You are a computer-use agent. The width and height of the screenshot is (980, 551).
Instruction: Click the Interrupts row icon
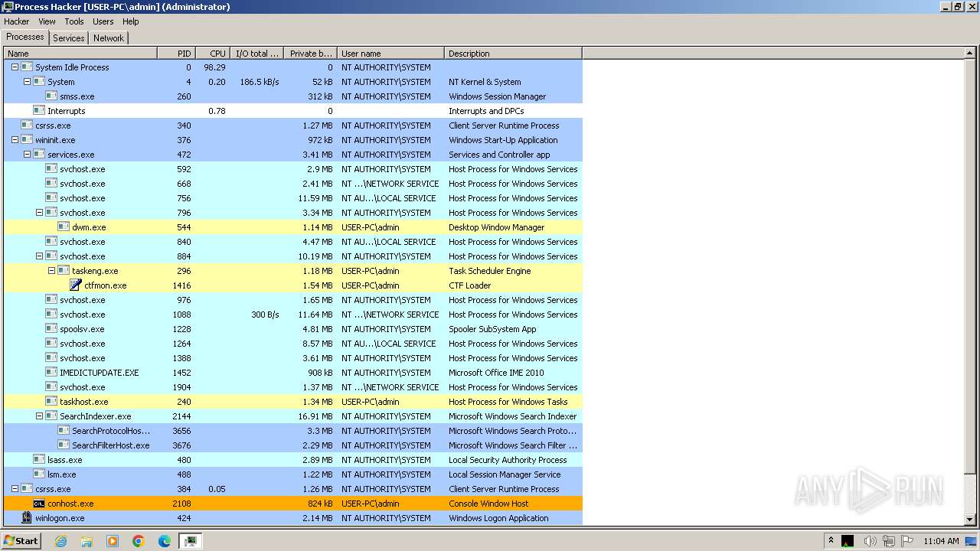tap(39, 111)
